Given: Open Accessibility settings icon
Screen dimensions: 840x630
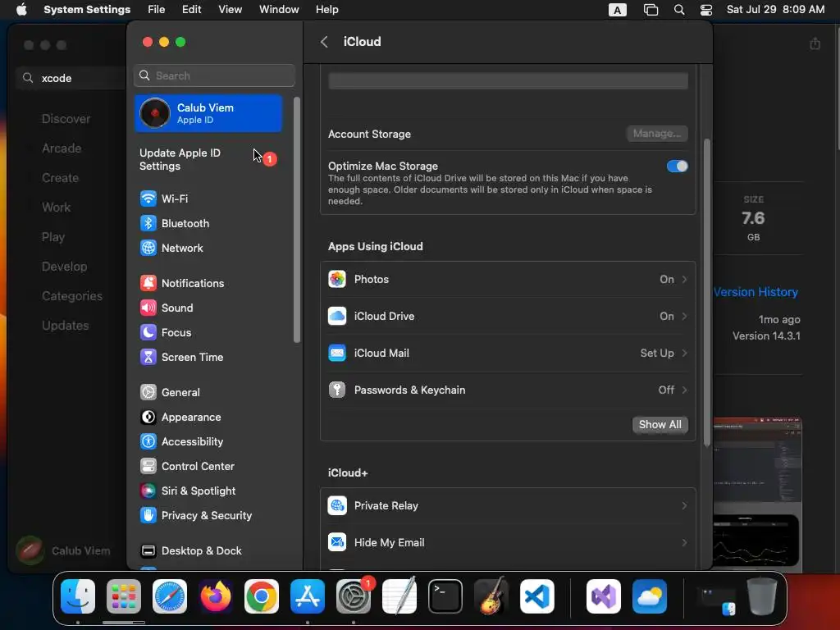Looking at the screenshot, I should click(x=148, y=442).
